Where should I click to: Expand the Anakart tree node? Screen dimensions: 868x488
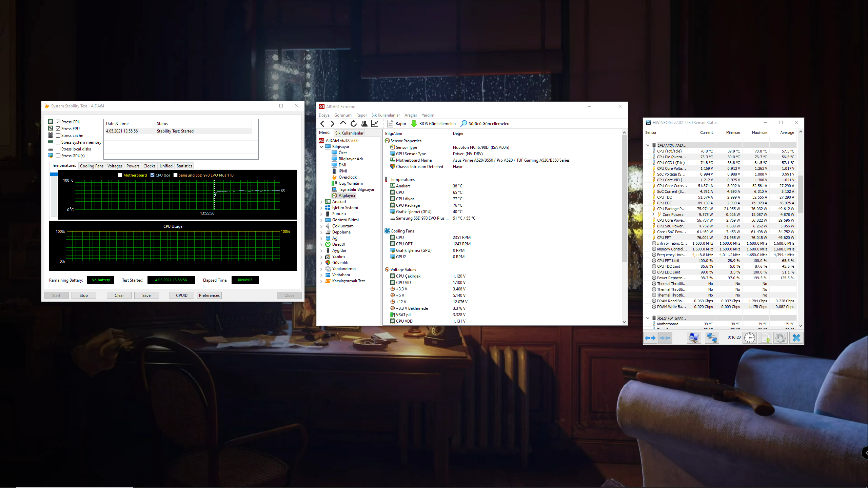tap(321, 202)
